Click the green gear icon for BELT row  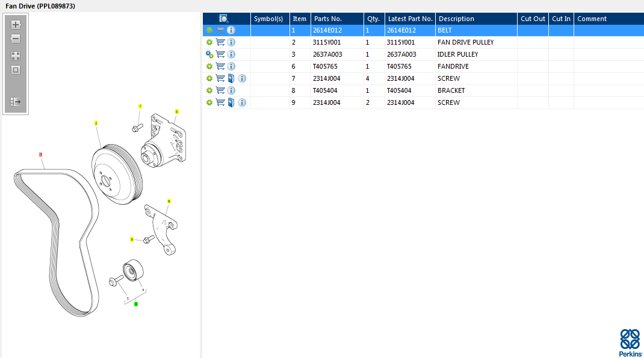coord(209,30)
